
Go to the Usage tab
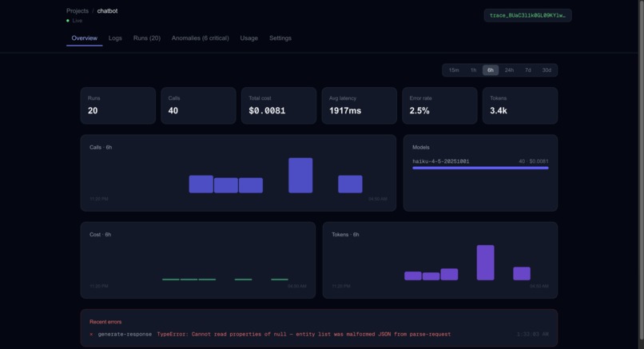click(x=249, y=38)
